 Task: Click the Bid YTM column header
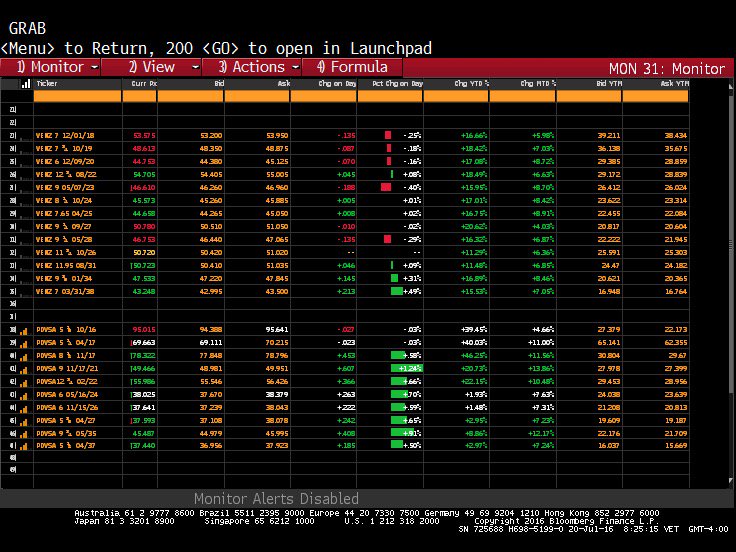[609, 84]
